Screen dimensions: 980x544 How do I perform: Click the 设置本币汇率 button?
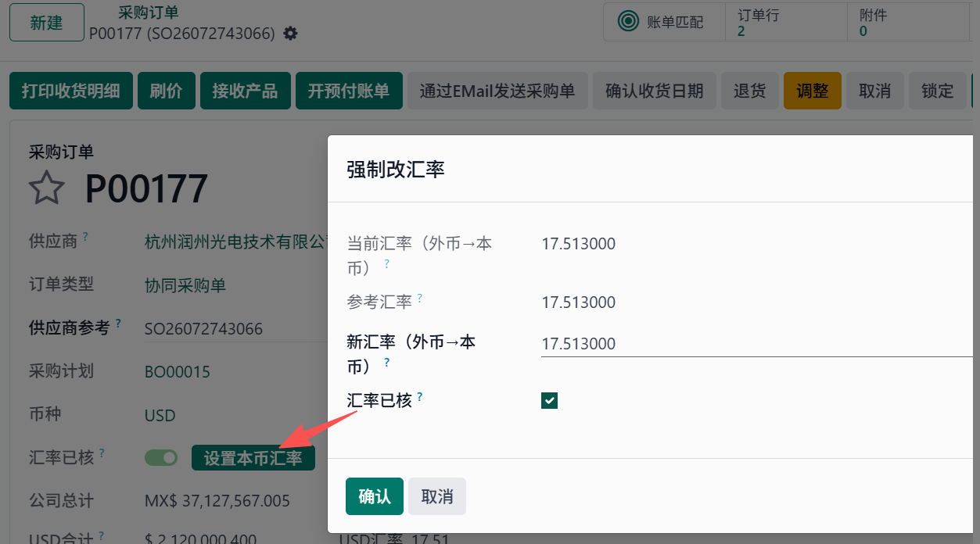point(253,458)
